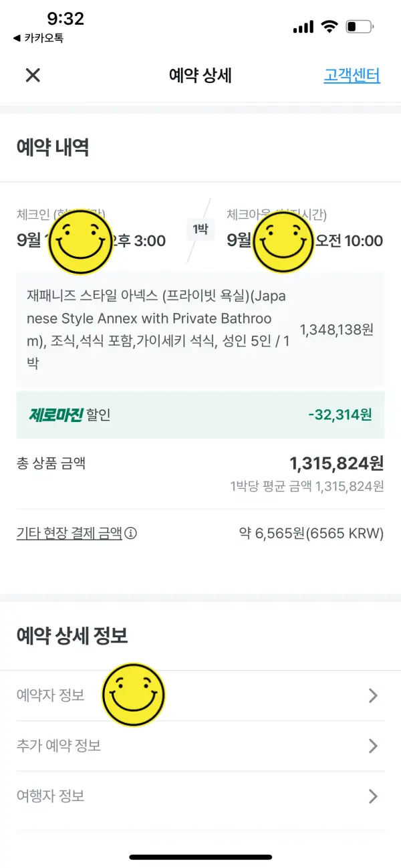Expand 예약자 정보 details

(200, 695)
